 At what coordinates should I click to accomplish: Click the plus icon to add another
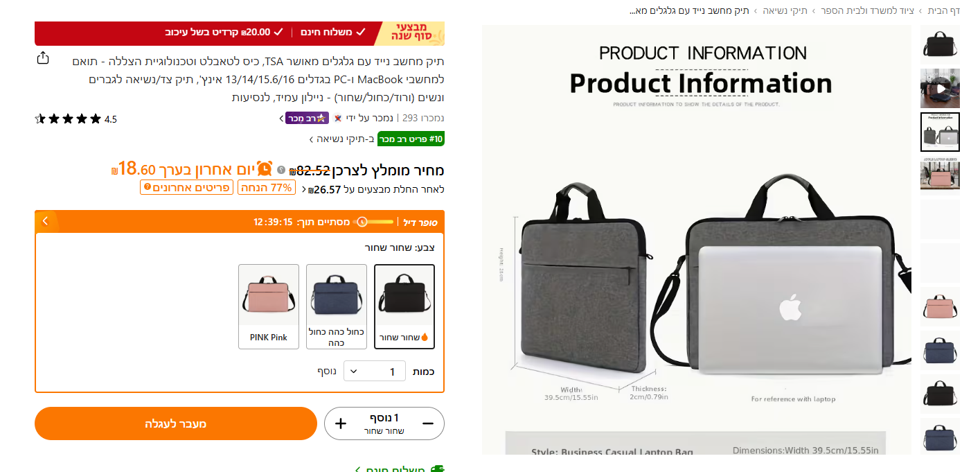click(x=341, y=423)
